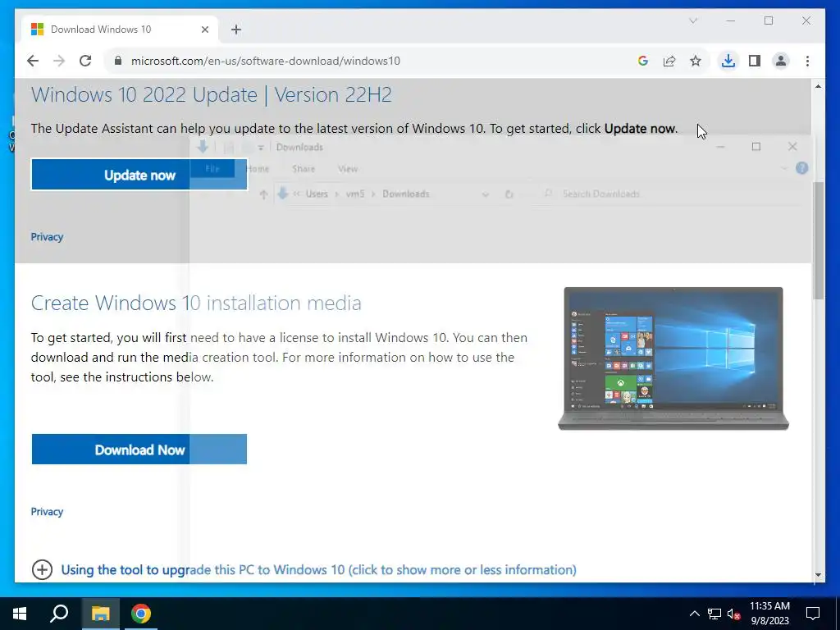This screenshot has width=840, height=630.
Task: Open the Chrome downloads bubble
Action: coord(728,61)
